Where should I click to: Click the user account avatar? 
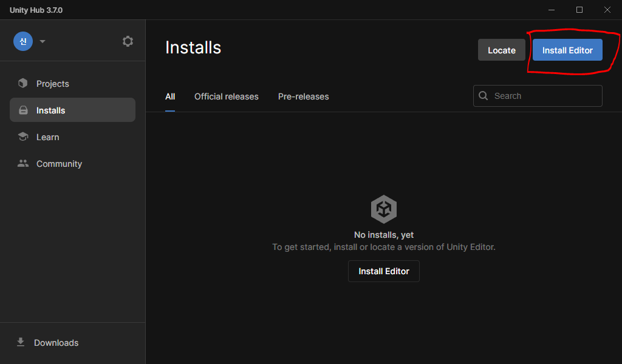coord(23,41)
